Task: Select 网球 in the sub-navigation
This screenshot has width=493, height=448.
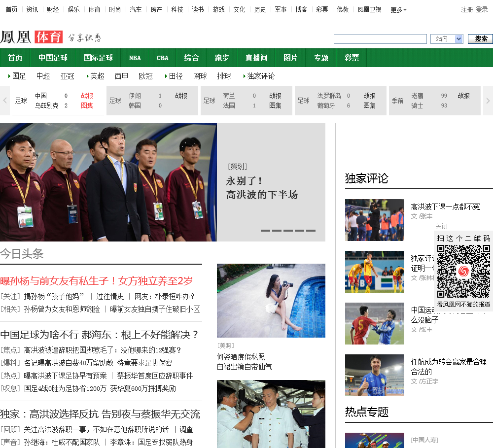Action: pos(200,76)
